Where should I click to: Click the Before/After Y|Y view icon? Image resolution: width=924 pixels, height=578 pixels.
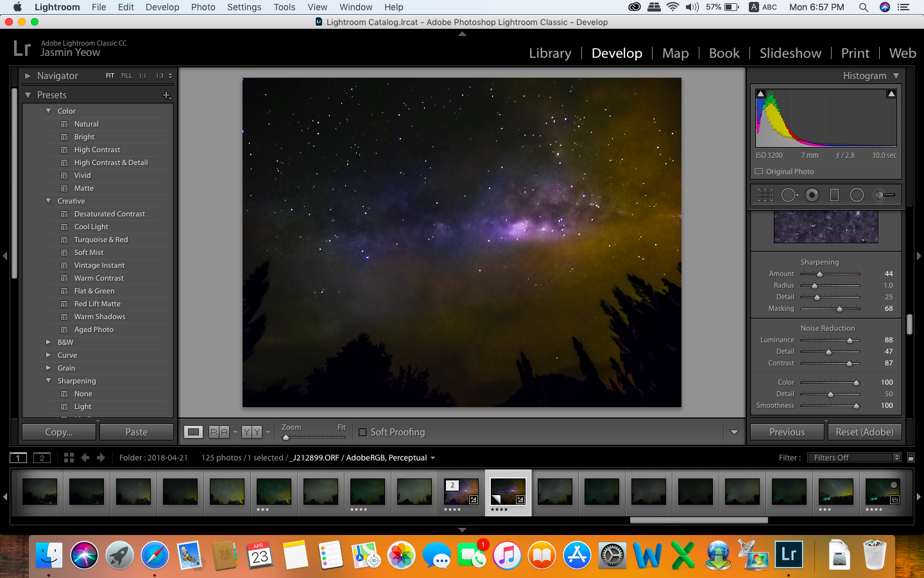click(252, 432)
